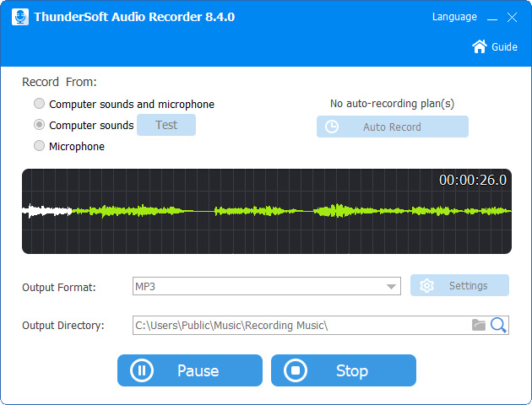Click the clock icon on Auto Record
This screenshot has height=405, width=532.
click(332, 127)
